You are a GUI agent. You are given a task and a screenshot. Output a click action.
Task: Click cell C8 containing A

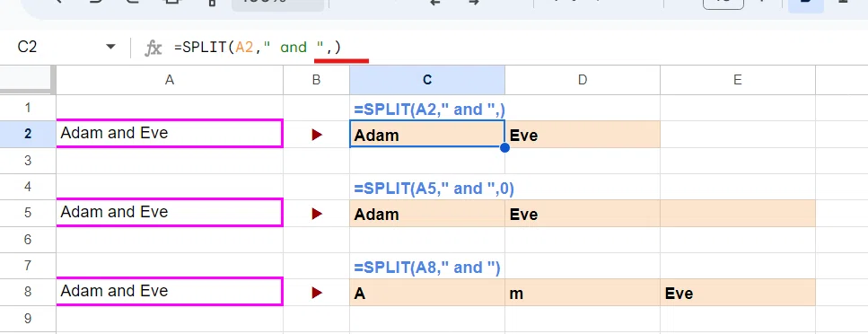[x=427, y=293]
